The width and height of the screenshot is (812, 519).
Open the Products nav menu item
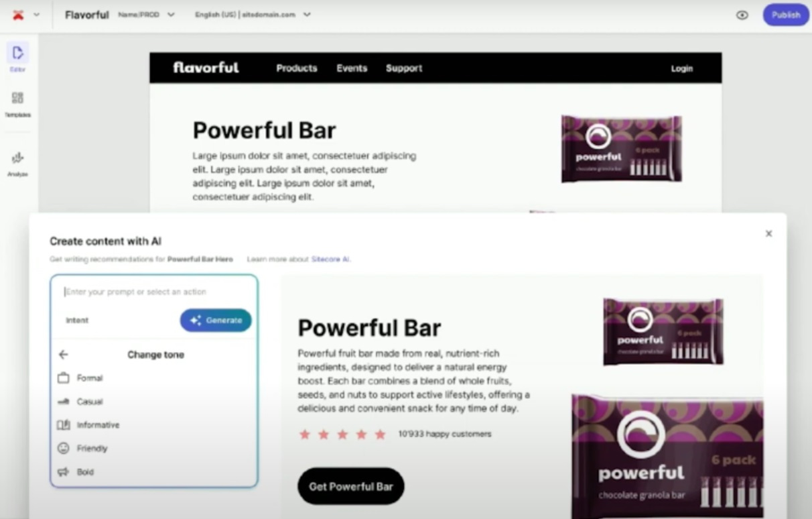click(x=297, y=68)
